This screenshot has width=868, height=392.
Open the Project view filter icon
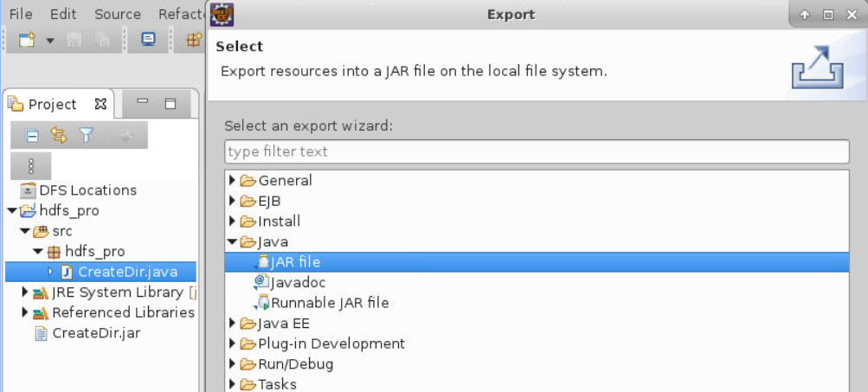coord(86,135)
